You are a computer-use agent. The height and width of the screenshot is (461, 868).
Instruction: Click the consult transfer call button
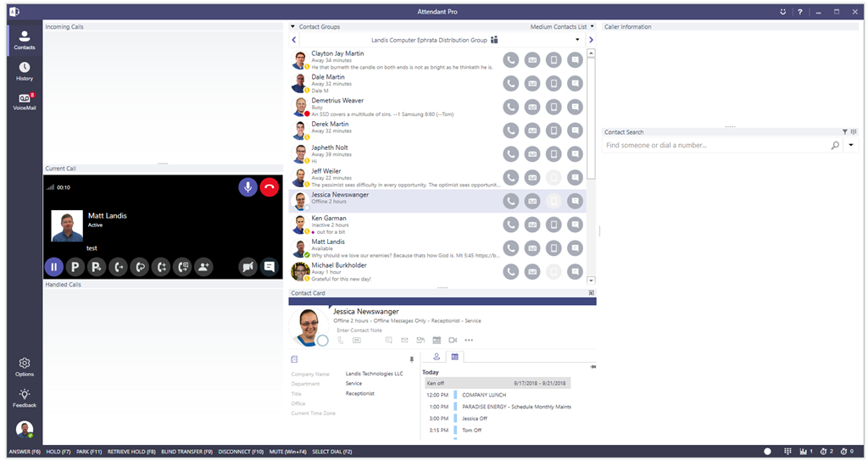point(161,267)
